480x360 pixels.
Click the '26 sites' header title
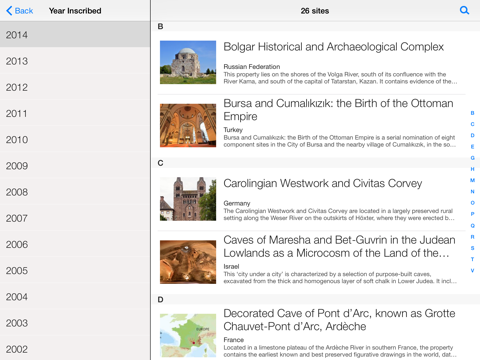[x=315, y=11]
